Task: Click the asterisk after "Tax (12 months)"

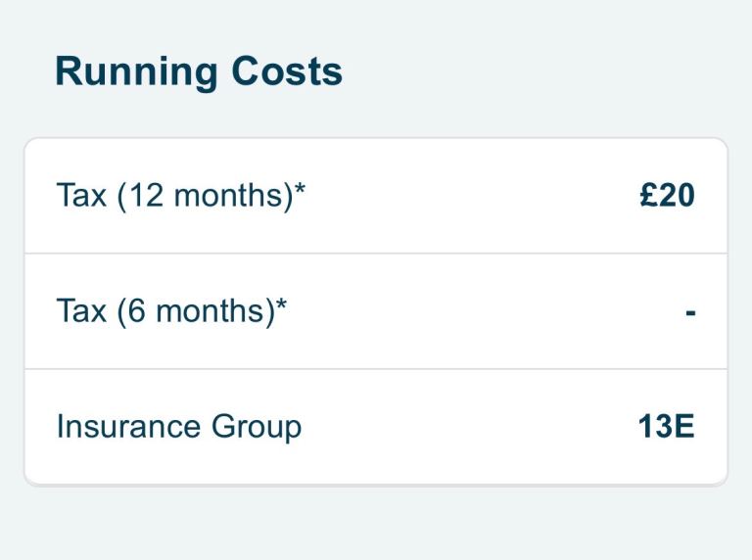Action: tap(300, 189)
